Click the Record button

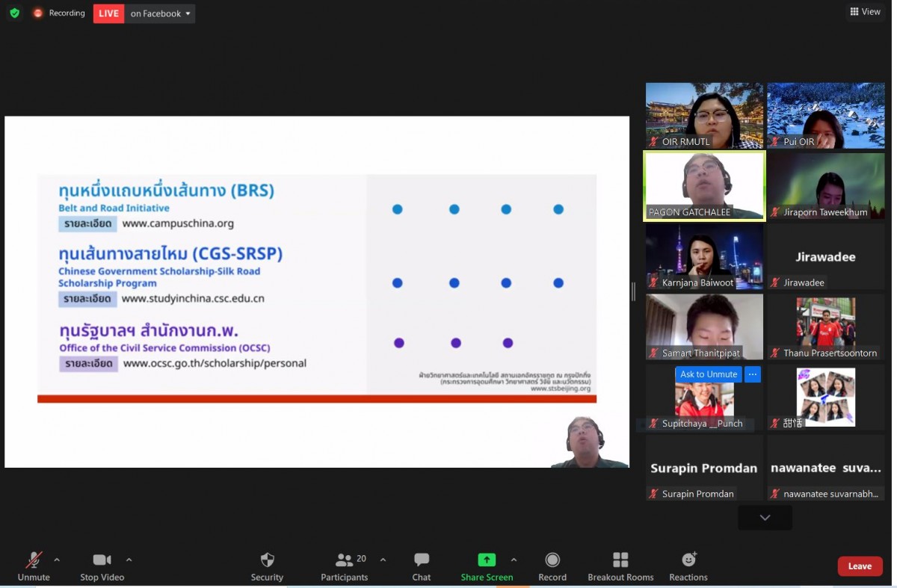(552, 566)
